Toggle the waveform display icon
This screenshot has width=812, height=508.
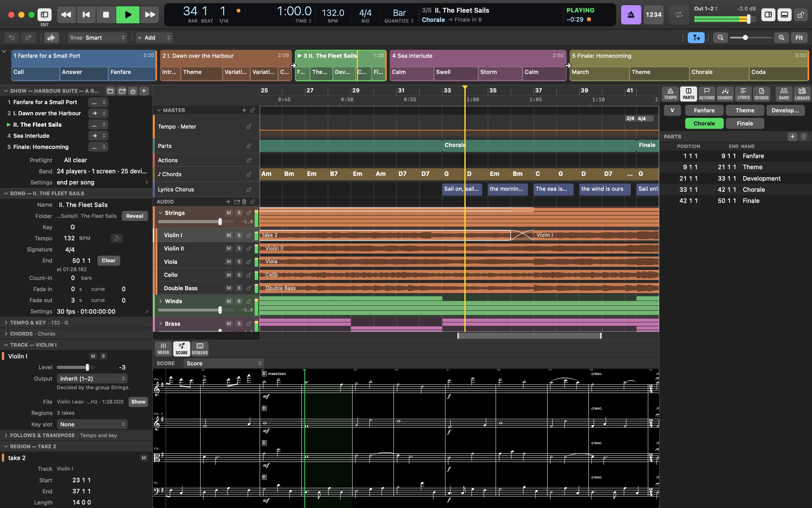(x=51, y=38)
